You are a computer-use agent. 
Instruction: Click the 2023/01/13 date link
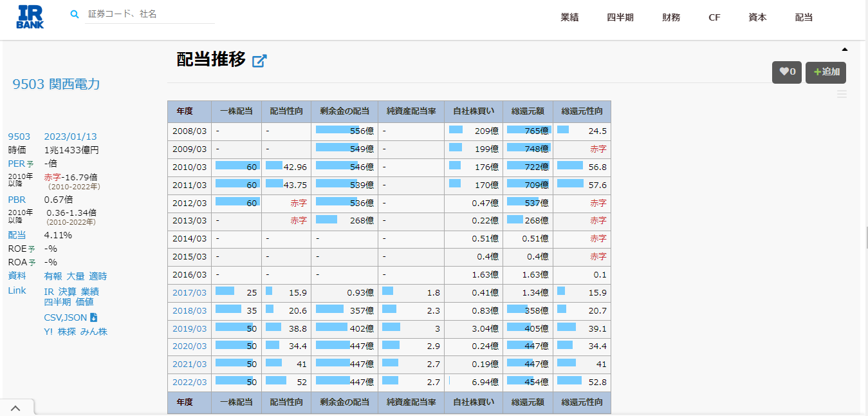pyautogui.click(x=70, y=137)
